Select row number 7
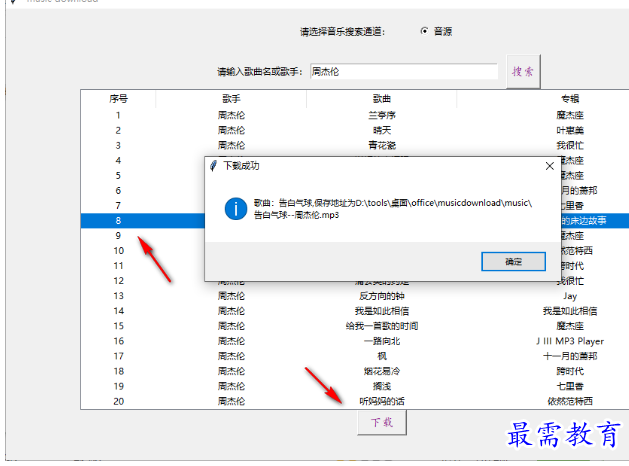This screenshot has height=466, width=629. click(x=118, y=206)
